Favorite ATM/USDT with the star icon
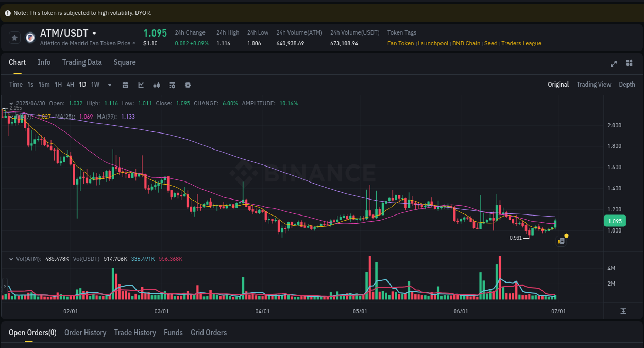Screen dimensions: 644x348 14,37
